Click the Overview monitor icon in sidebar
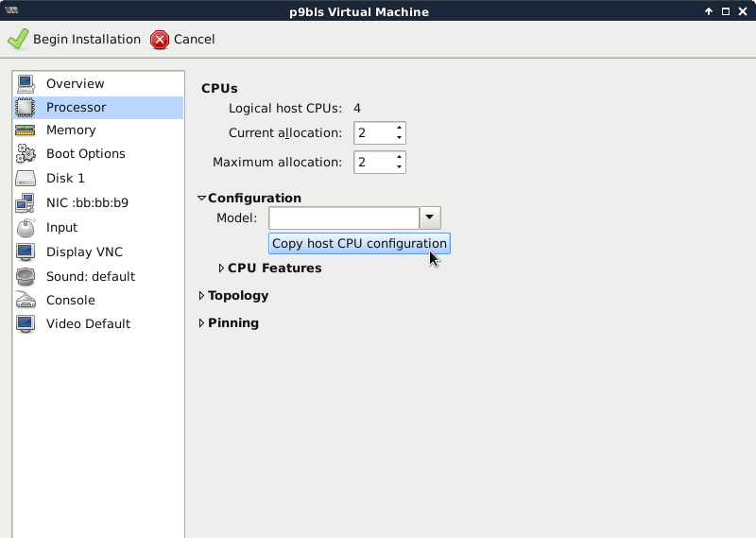Viewport: 756px width, 538px height. 26,84
